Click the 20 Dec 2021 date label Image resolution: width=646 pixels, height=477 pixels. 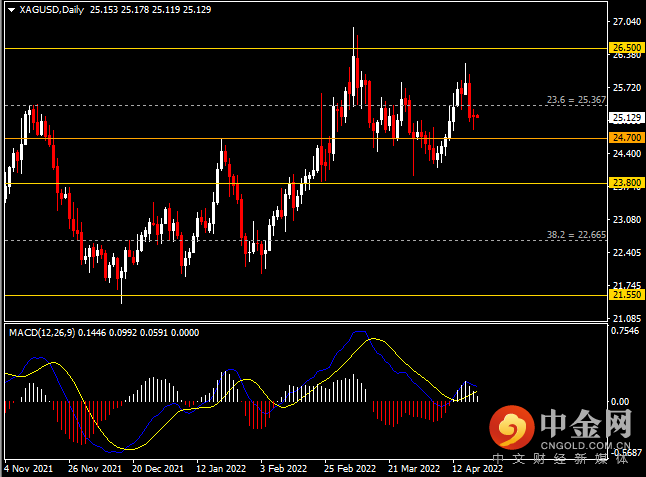[158, 469]
